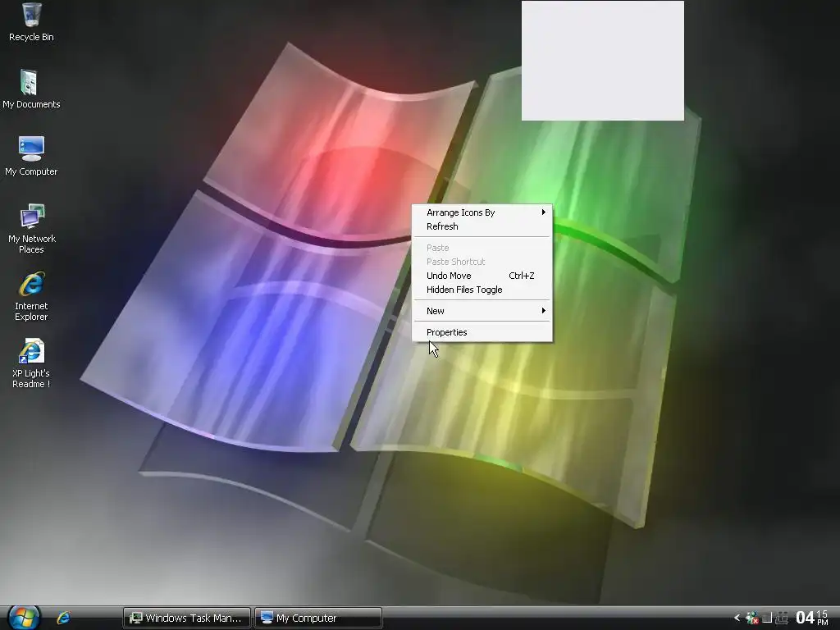Choose Refresh from the context menu
This screenshot has height=630, width=840.
(x=482, y=226)
